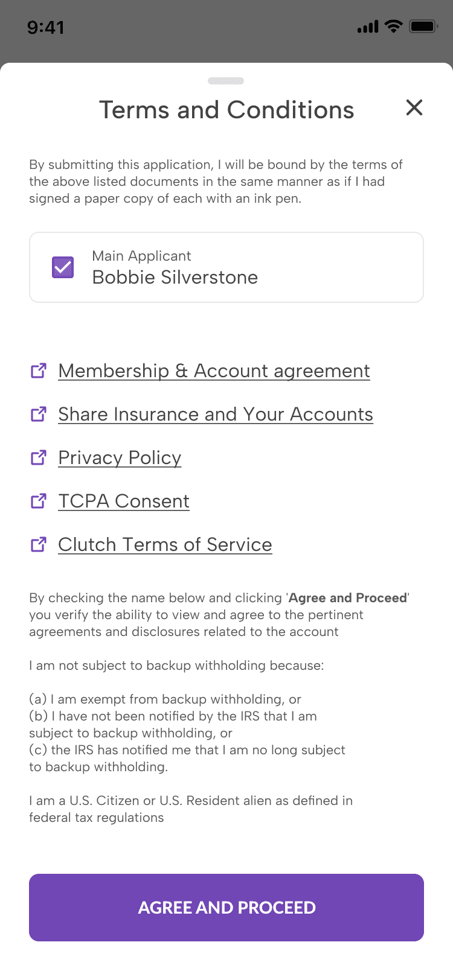Open the Membership & Account agreement link
This screenshot has width=453, height=980.
pos(214,371)
